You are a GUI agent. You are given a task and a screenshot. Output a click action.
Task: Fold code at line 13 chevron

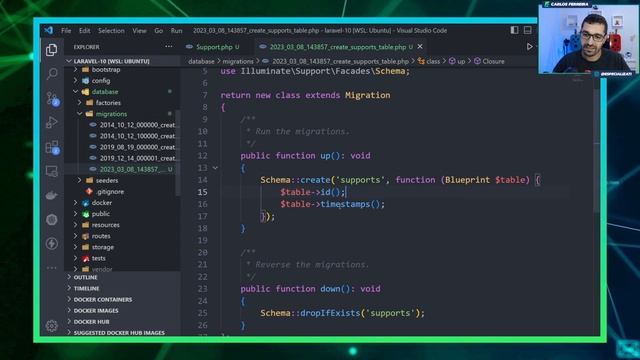(x=215, y=168)
